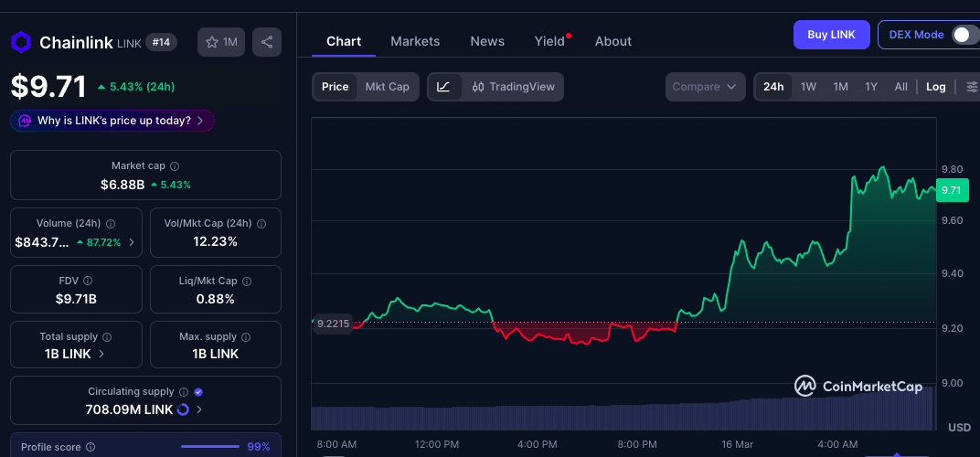This screenshot has height=457, width=980.
Task: Click the 9.80 price axis label
Action: [x=953, y=169]
